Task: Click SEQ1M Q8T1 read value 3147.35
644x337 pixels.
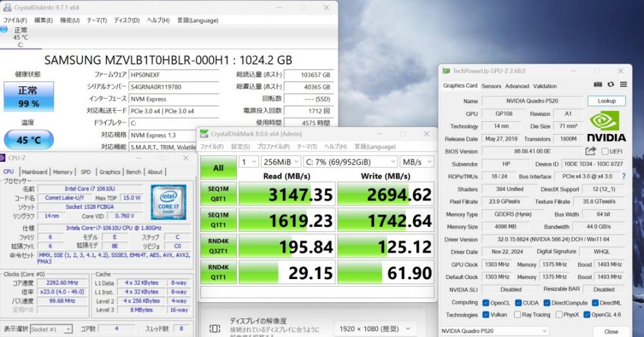Action: point(287,194)
